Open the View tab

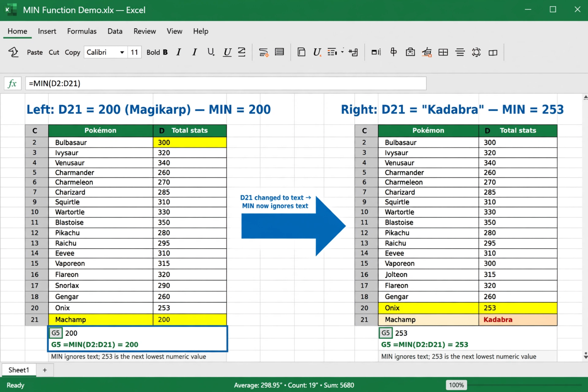pos(175,31)
